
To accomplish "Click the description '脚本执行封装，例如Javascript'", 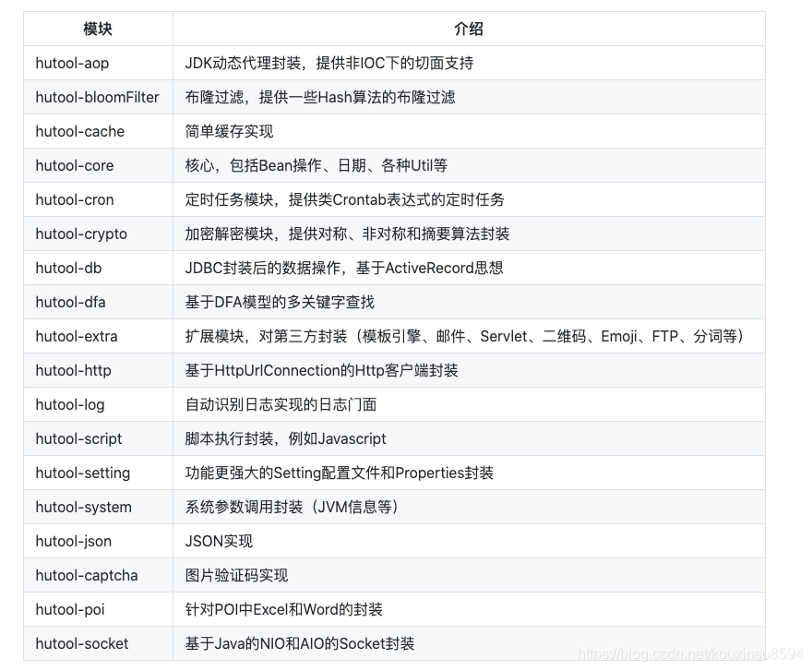I will 285,439.
